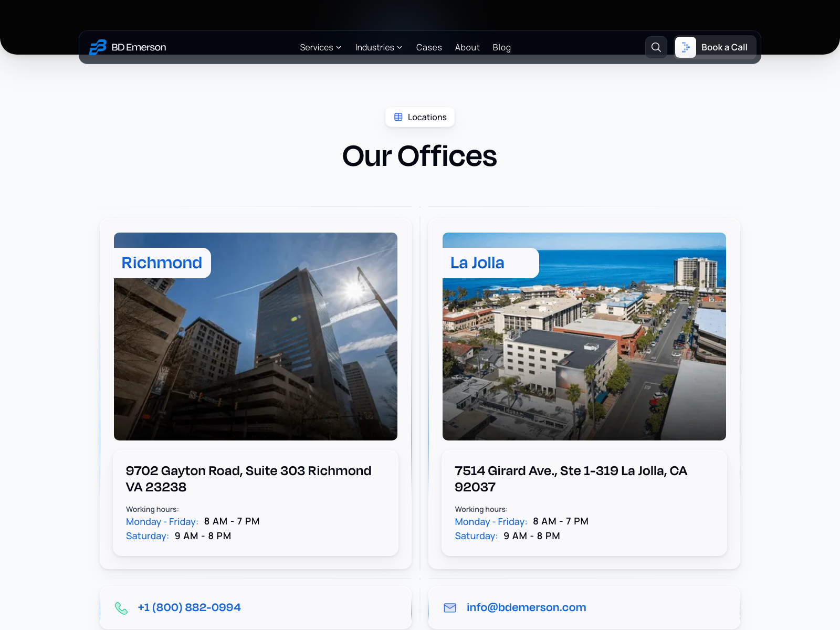Image resolution: width=840 pixels, height=630 pixels.
Task: Call the +1 (800) 882-0994 number
Action: click(189, 607)
